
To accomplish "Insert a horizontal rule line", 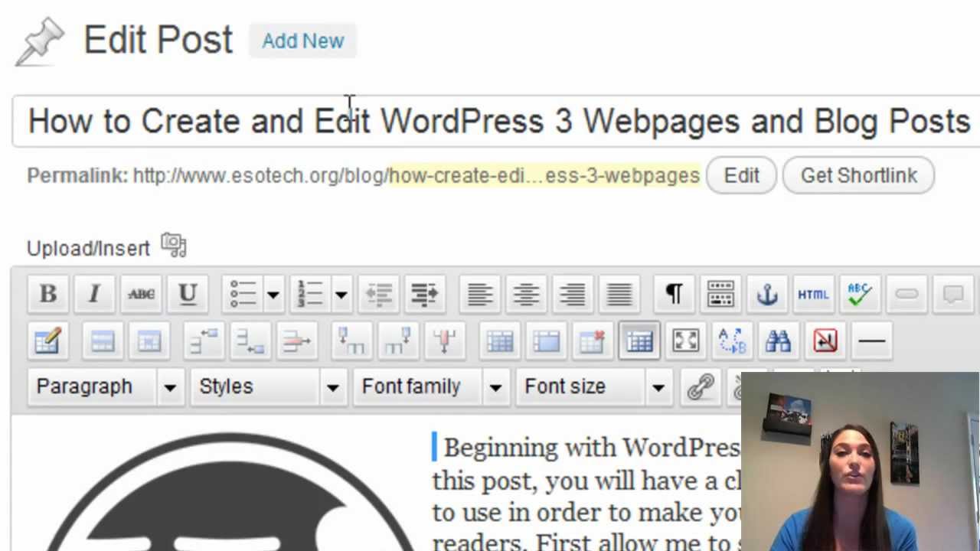I will coord(871,341).
